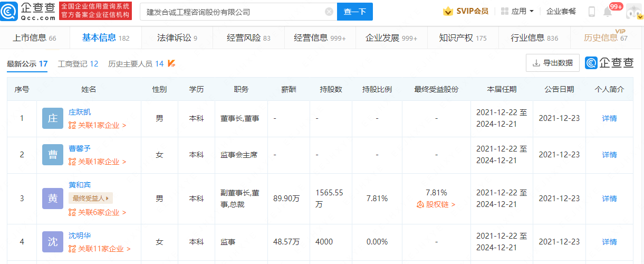This screenshot has height=264, width=644.
Task: Click the 黄 avatar tile
Action: pos(53,199)
